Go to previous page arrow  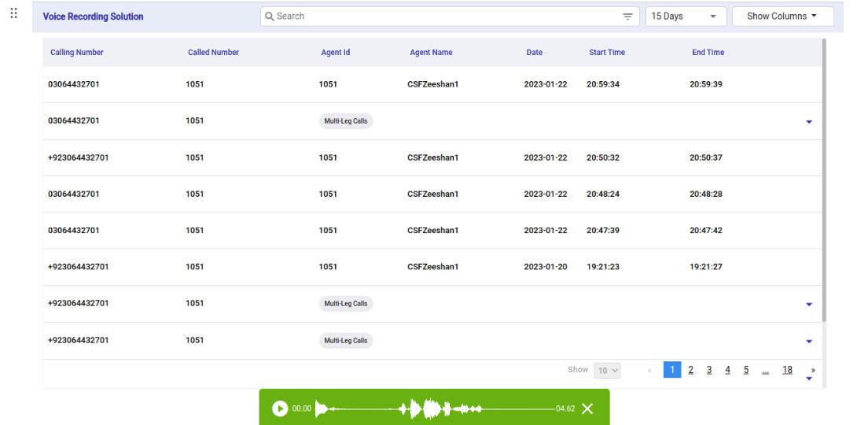pos(649,370)
